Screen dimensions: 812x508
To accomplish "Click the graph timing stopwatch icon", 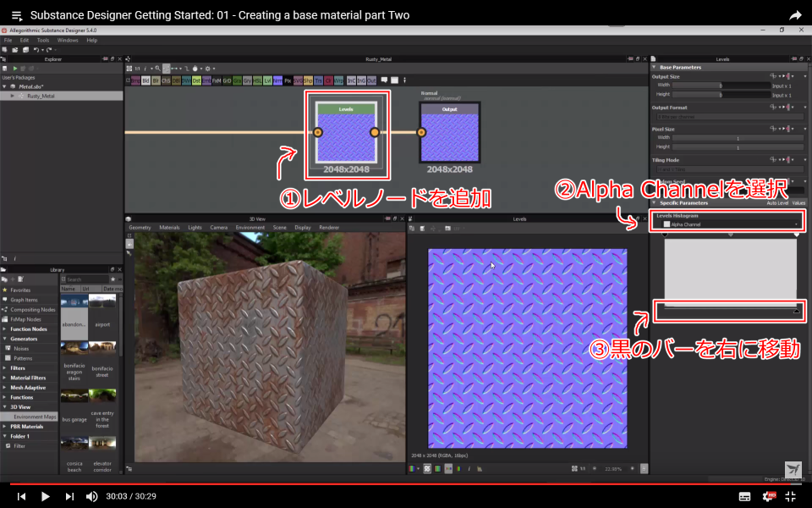I will (x=195, y=69).
